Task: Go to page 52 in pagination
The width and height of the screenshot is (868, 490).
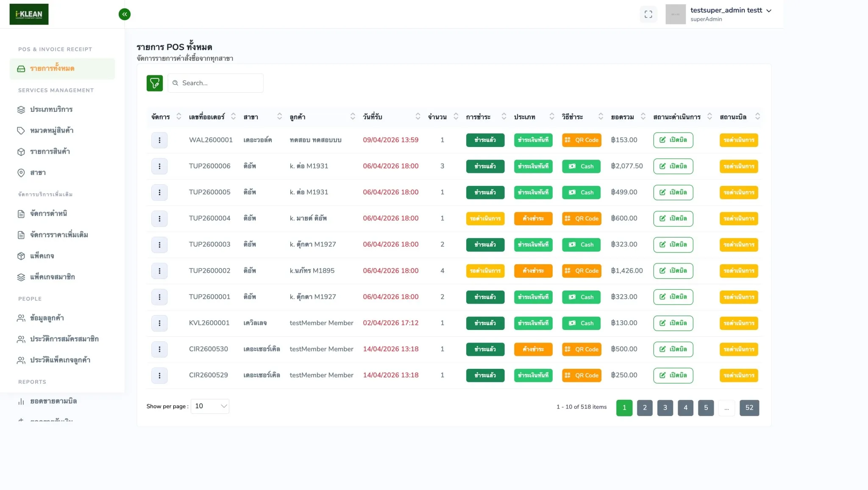Action: coord(749,408)
